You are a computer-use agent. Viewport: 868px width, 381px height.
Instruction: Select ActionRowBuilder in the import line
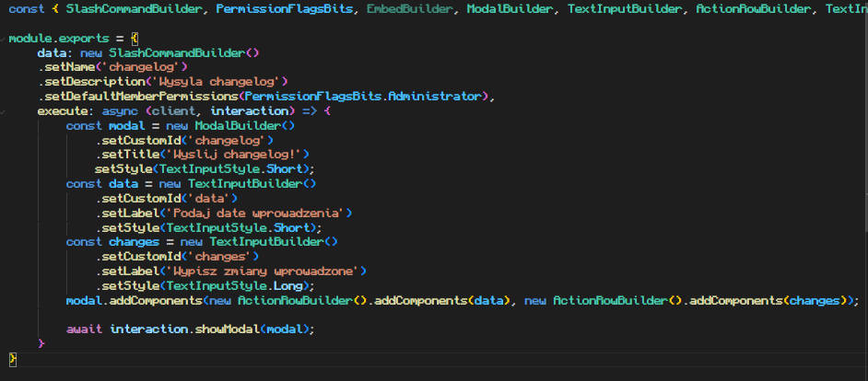754,9
